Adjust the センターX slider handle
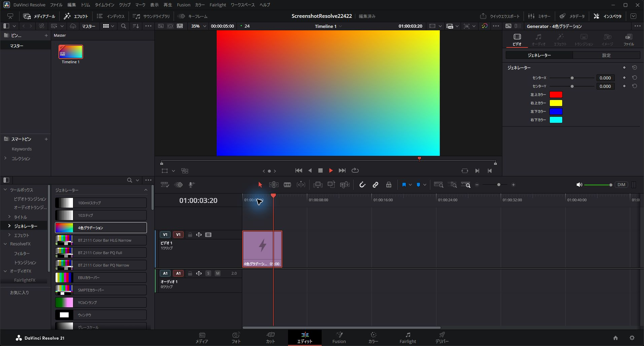 point(572,78)
